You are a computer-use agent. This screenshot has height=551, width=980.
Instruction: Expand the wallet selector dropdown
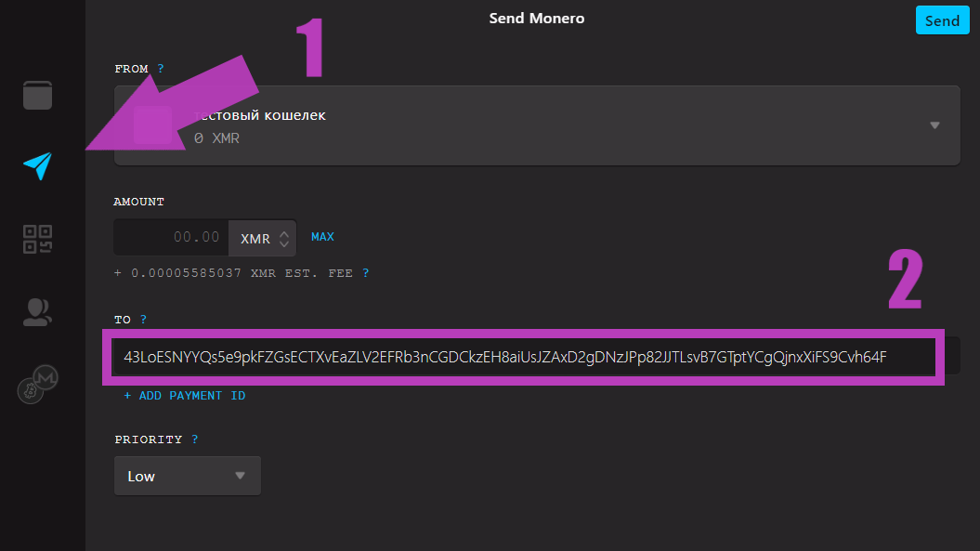coord(934,125)
